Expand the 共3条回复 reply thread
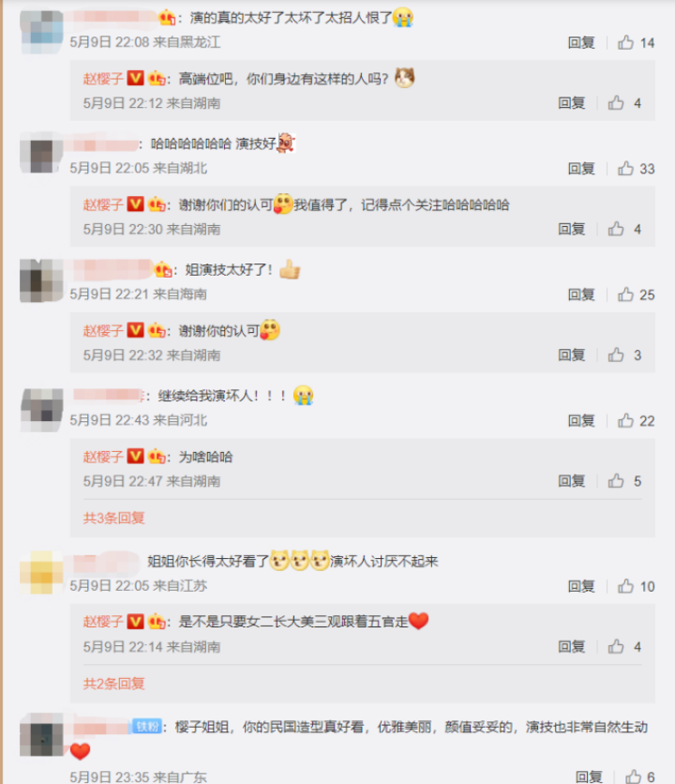 click(114, 518)
